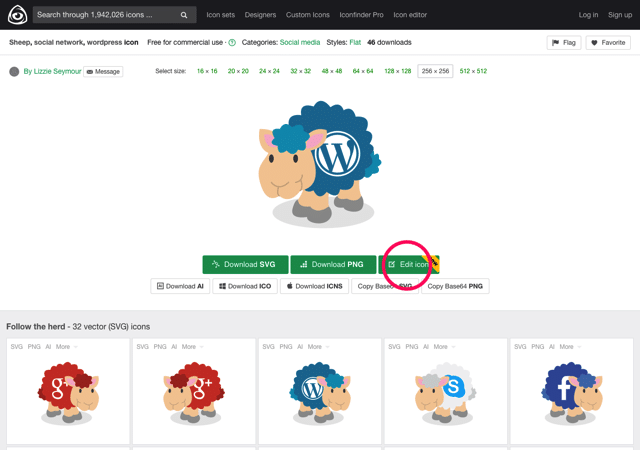Expand More on WordPress sheep card
This screenshot has height=450, width=640.
(318, 347)
